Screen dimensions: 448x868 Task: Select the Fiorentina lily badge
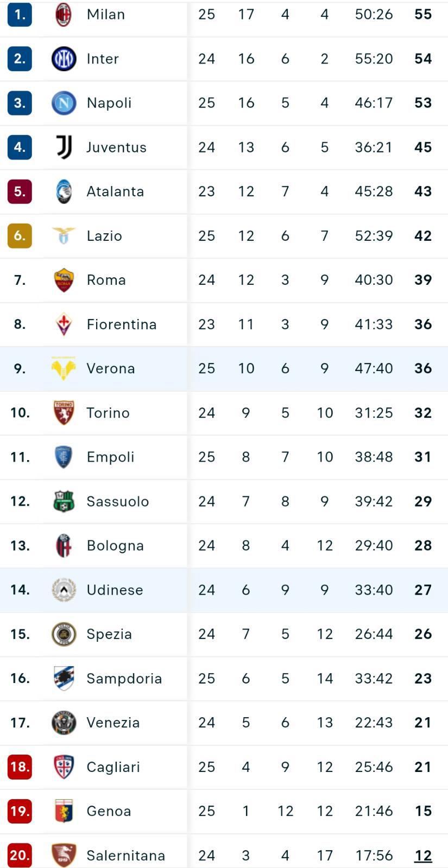coord(64,324)
